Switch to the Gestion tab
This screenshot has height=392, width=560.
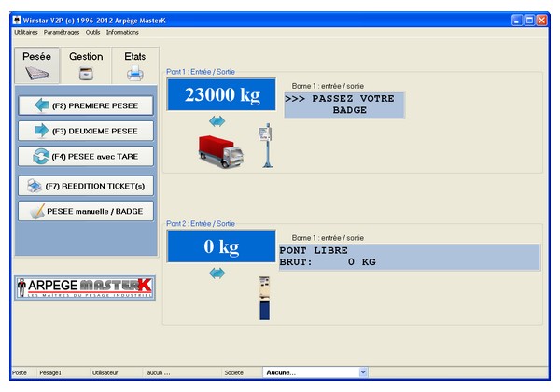tap(86, 65)
